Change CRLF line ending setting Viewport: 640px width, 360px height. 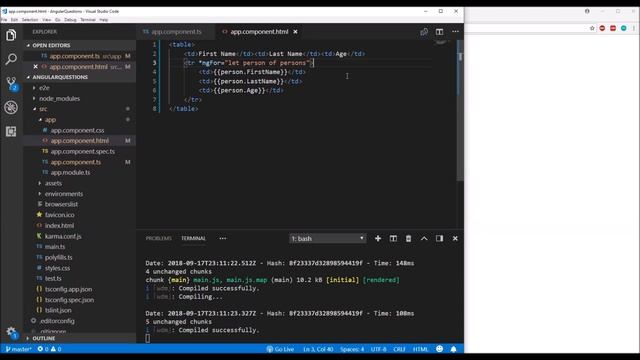(399, 349)
